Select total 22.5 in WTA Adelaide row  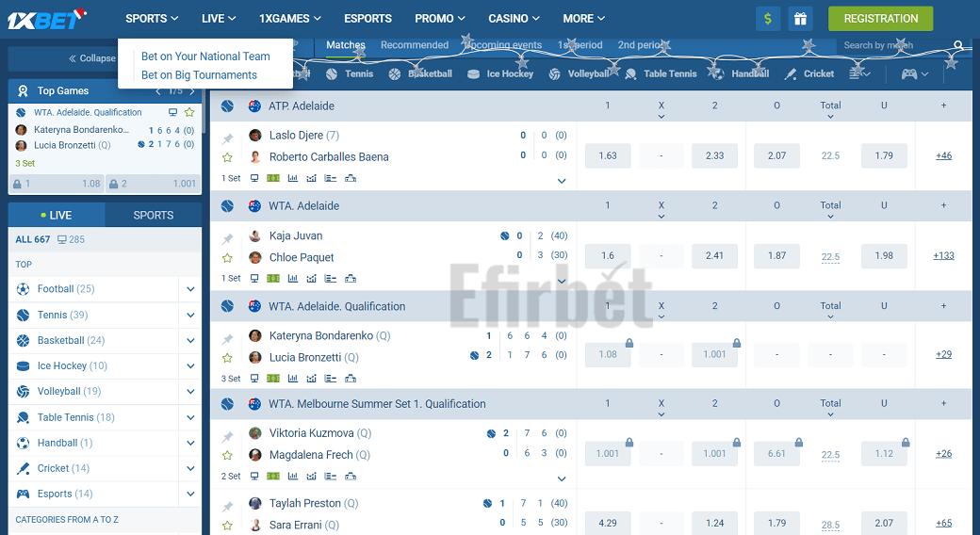[830, 257]
